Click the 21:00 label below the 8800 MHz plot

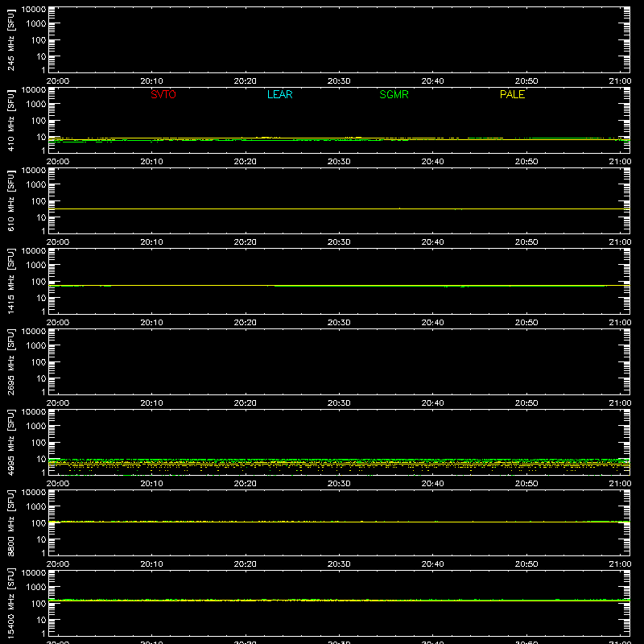point(620,564)
